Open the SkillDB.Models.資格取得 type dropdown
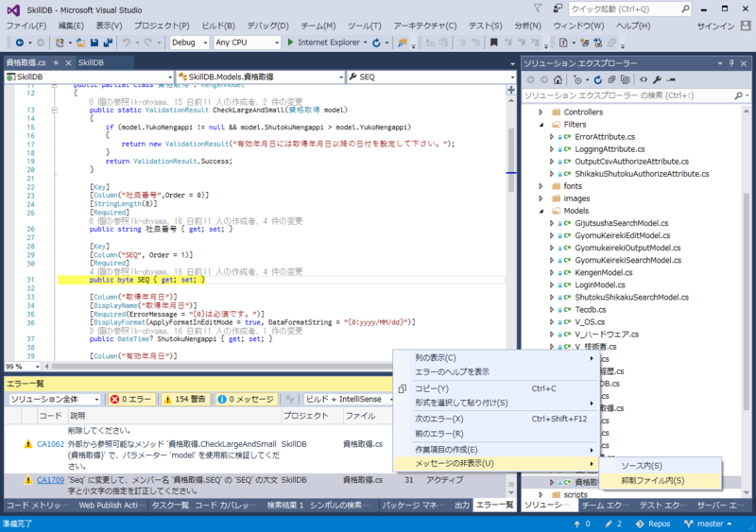The width and height of the screenshot is (756, 532). click(261, 77)
